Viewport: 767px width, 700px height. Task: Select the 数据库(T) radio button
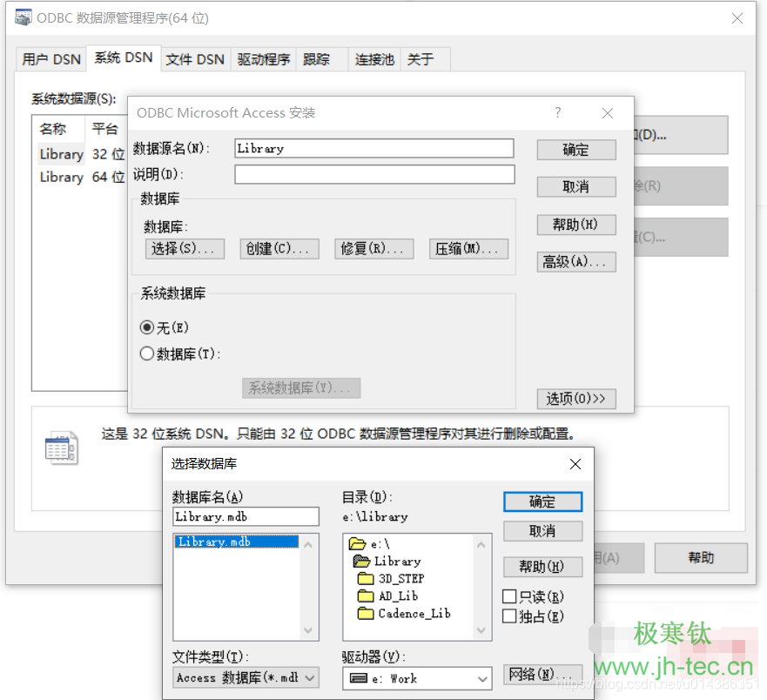[147, 354]
